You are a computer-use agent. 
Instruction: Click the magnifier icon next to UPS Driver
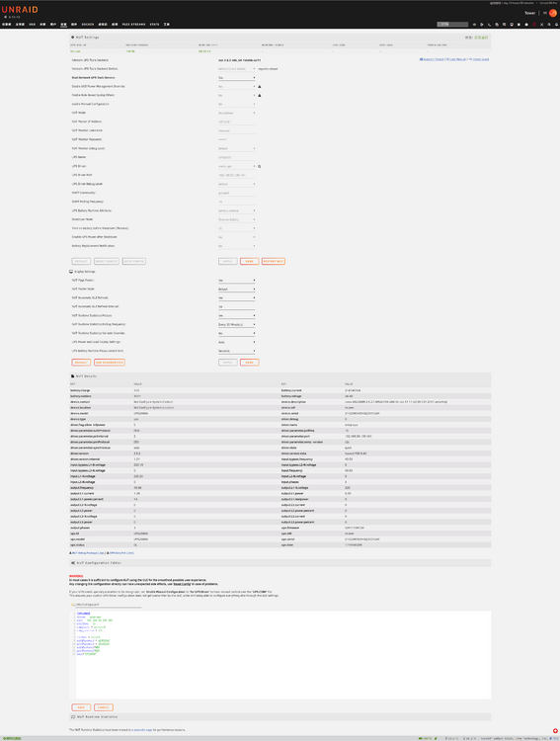click(x=260, y=166)
